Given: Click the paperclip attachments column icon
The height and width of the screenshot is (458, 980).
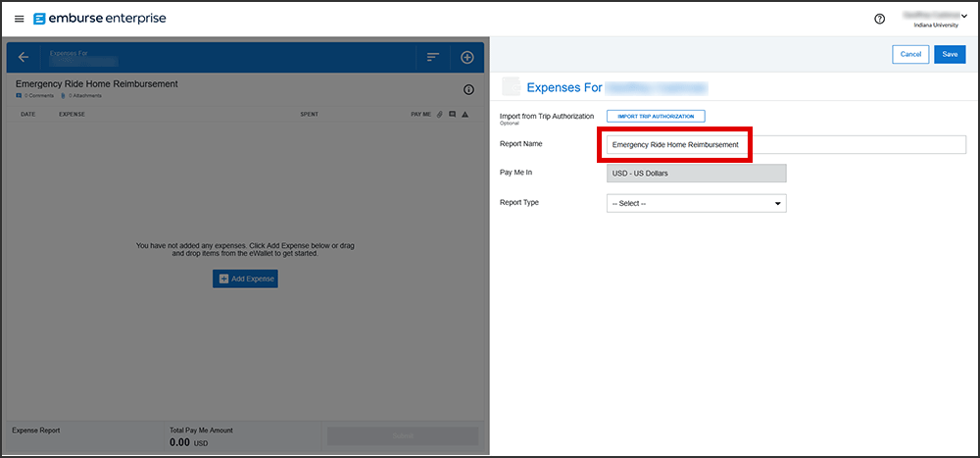Looking at the screenshot, I should tap(440, 115).
